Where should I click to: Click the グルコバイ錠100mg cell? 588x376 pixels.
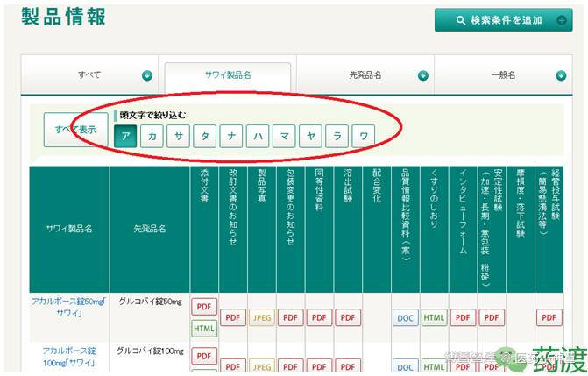(x=150, y=358)
